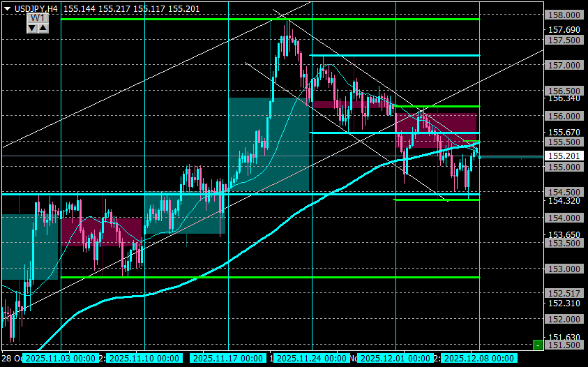The height and width of the screenshot is (367, 588).
Task: Select the 153.000 price level label
Action: click(x=564, y=269)
